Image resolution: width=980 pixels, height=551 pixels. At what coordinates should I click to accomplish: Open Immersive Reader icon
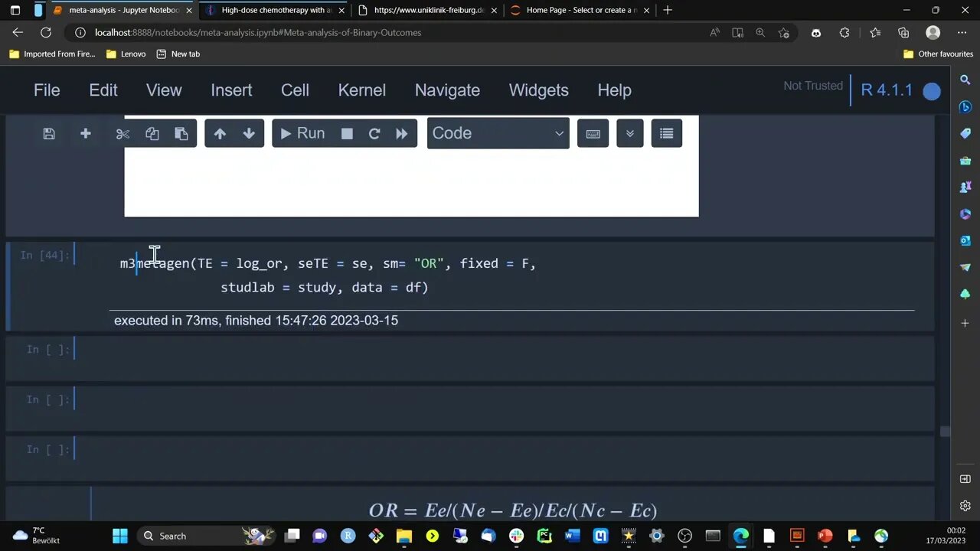click(x=737, y=33)
